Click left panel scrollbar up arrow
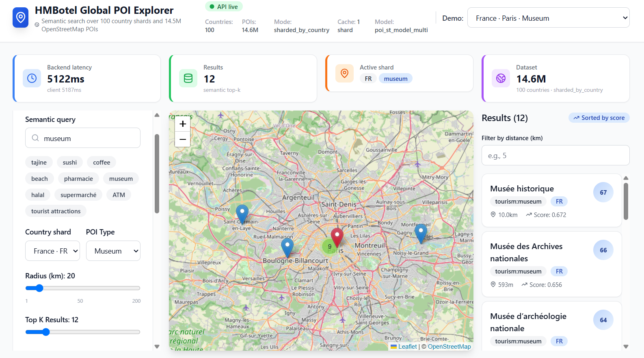 coord(157,115)
